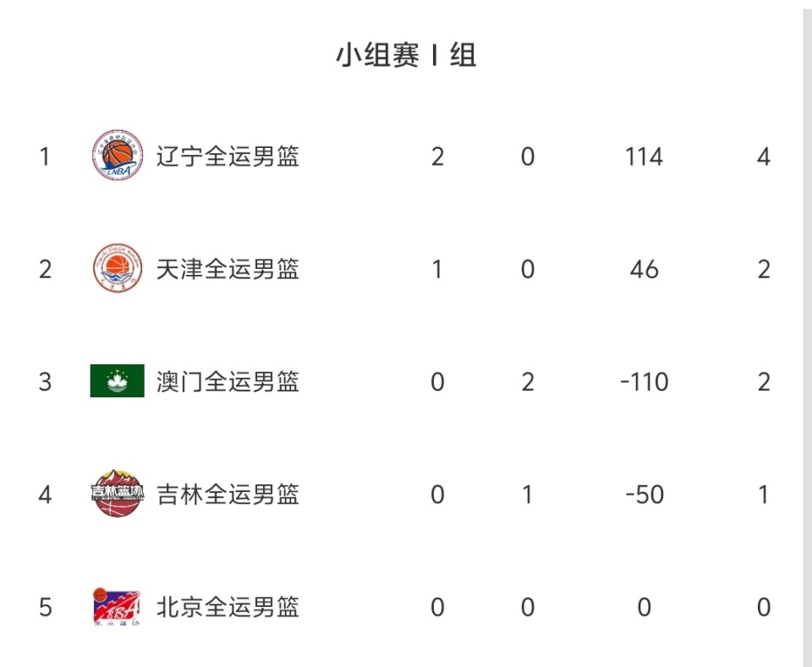Image resolution: width=812 pixels, height=667 pixels.
Task: Click the Beijing team logo
Action: (117, 607)
